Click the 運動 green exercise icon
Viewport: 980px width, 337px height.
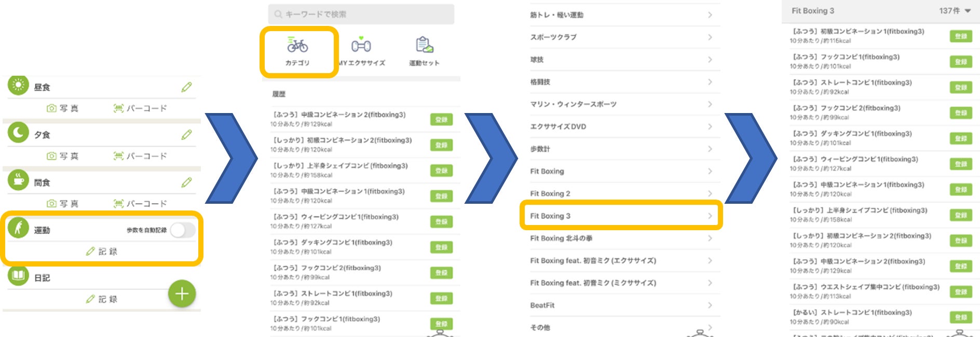click(x=18, y=228)
